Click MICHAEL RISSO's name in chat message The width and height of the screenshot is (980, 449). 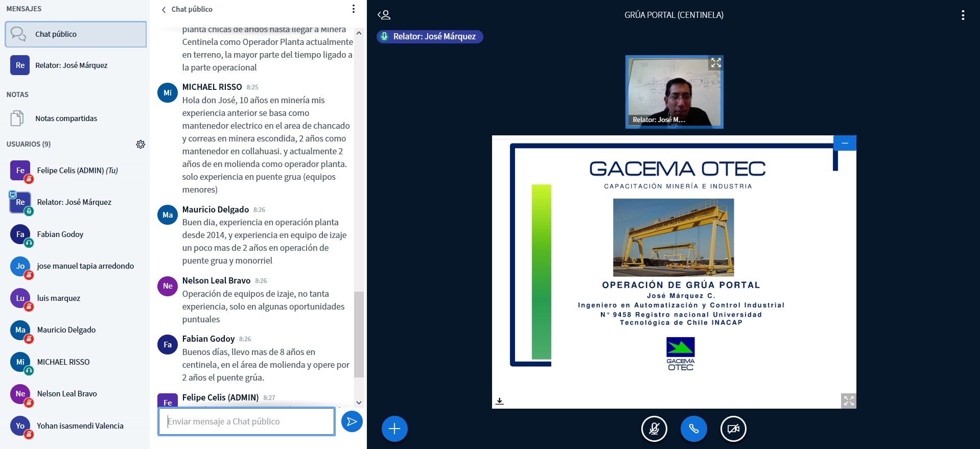(x=212, y=87)
